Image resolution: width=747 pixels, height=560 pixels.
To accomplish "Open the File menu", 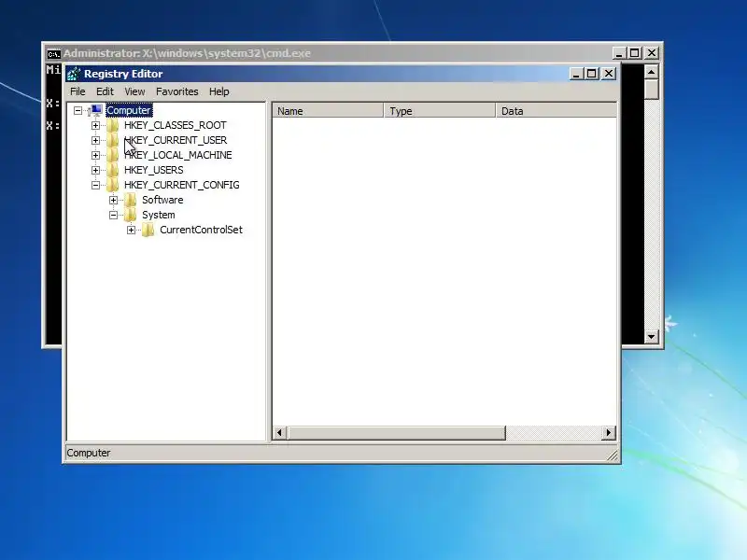I will pyautogui.click(x=78, y=91).
